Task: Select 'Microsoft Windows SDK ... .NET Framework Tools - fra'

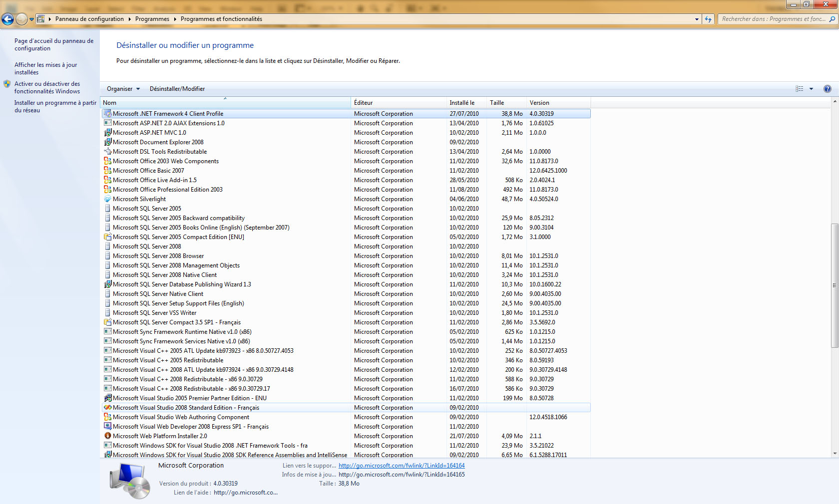Action: (346, 446)
